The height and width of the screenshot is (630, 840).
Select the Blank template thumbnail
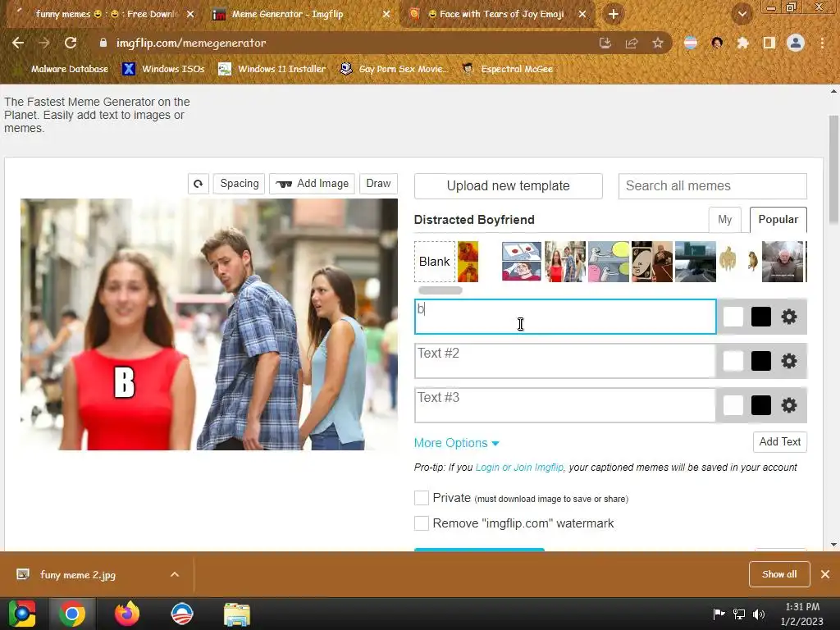(435, 262)
